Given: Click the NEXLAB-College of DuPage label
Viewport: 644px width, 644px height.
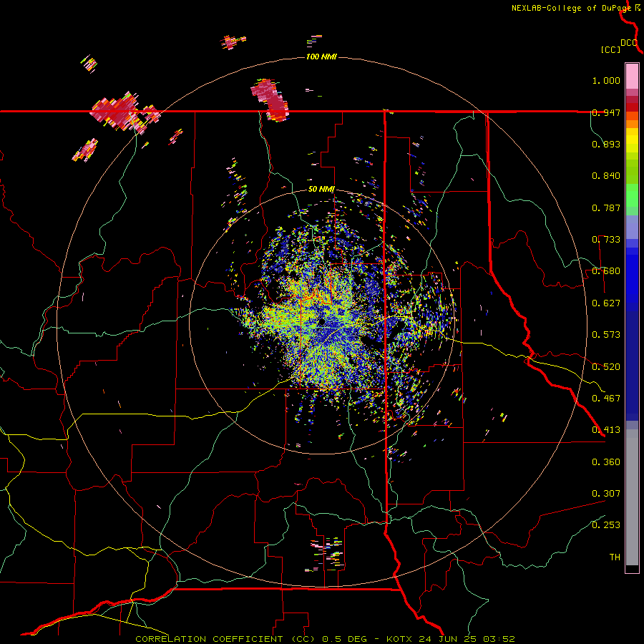Looking at the screenshot, I should [571, 8].
